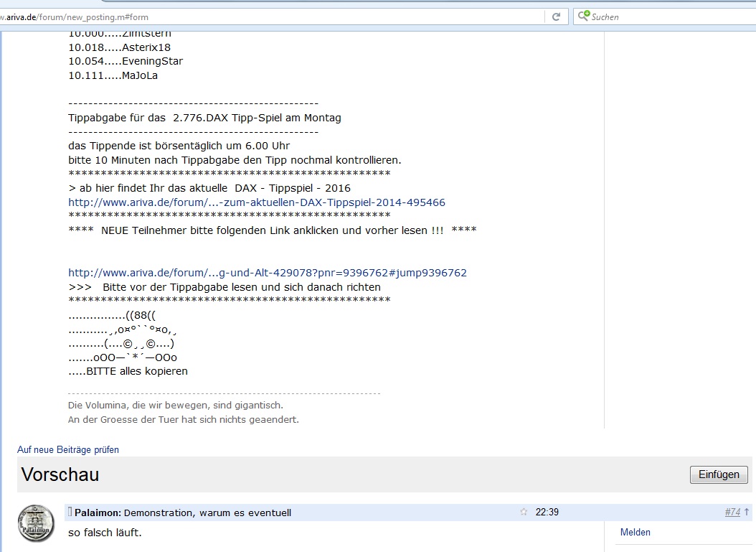756x552 pixels.
Task: Click the post text 'so falsch läuft.'
Action: 105,533
